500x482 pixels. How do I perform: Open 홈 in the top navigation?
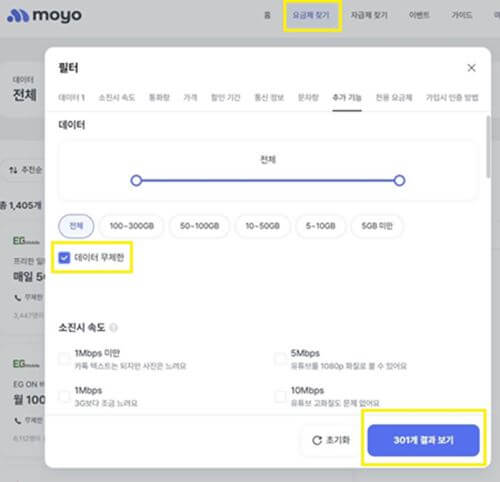(x=267, y=15)
